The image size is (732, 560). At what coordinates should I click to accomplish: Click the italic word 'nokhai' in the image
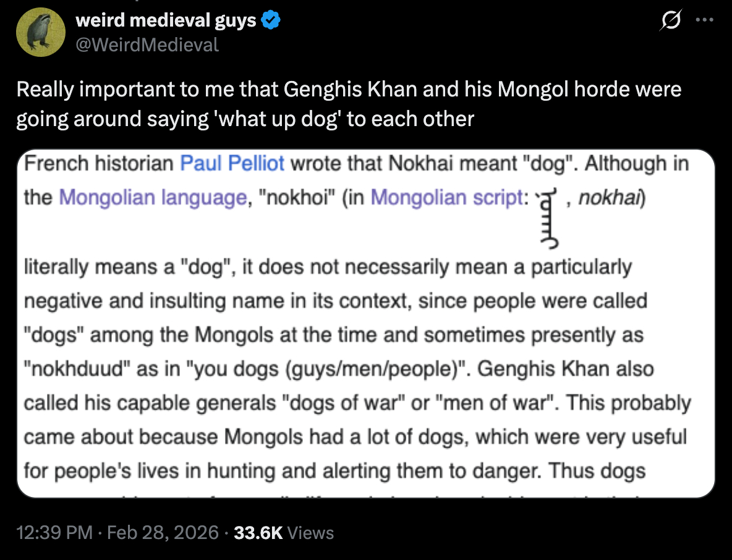[611, 197]
